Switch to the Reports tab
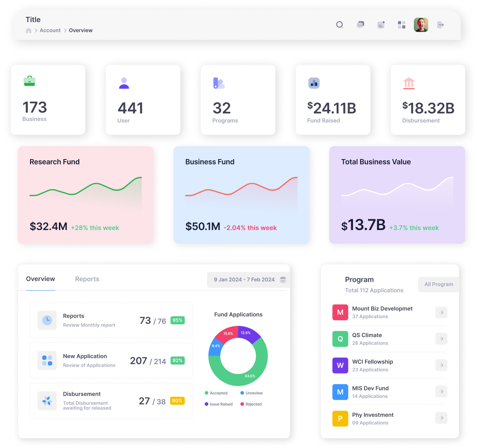The image size is (477, 448). pyautogui.click(x=87, y=279)
